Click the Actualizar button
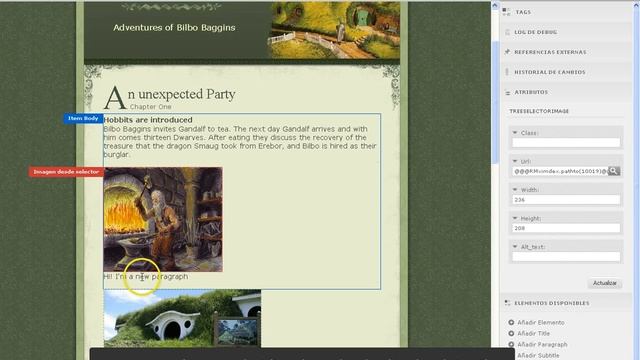The width and height of the screenshot is (640, 360). click(x=604, y=283)
